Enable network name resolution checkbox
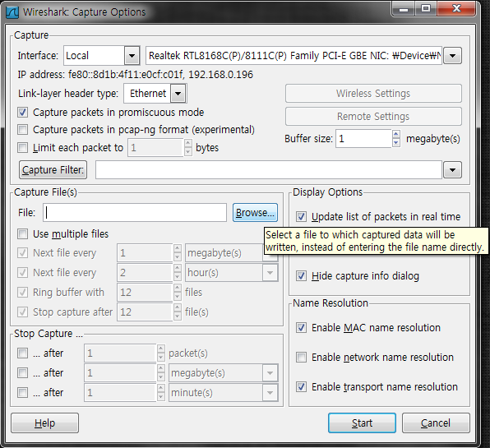Screen dimensions: 490x448 (301, 357)
